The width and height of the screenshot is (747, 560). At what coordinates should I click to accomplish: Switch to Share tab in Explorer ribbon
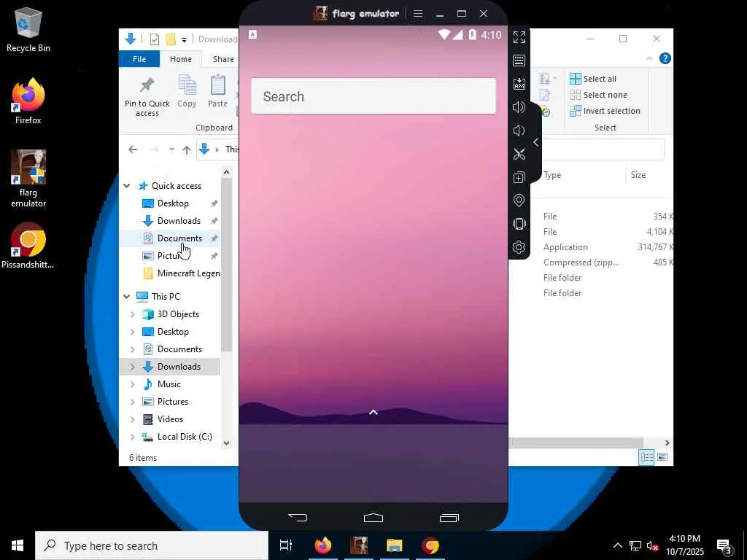tap(223, 59)
